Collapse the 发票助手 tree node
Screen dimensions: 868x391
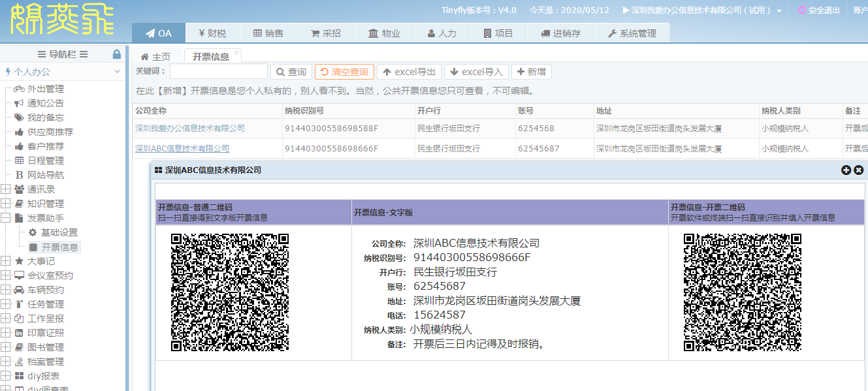tap(6, 218)
